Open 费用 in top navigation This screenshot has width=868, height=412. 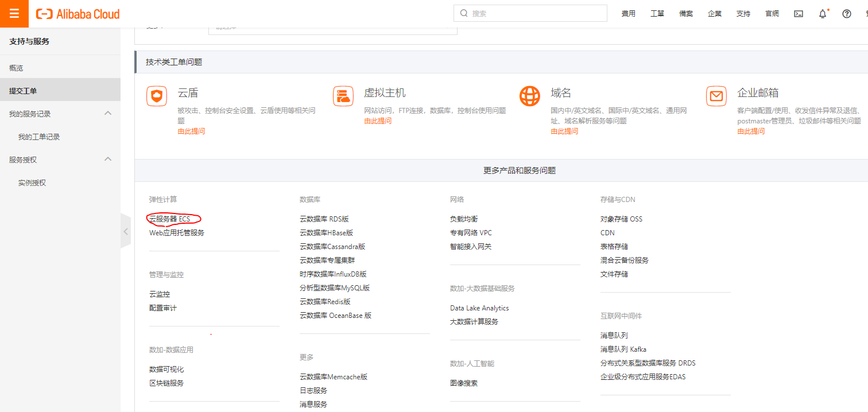(629, 14)
